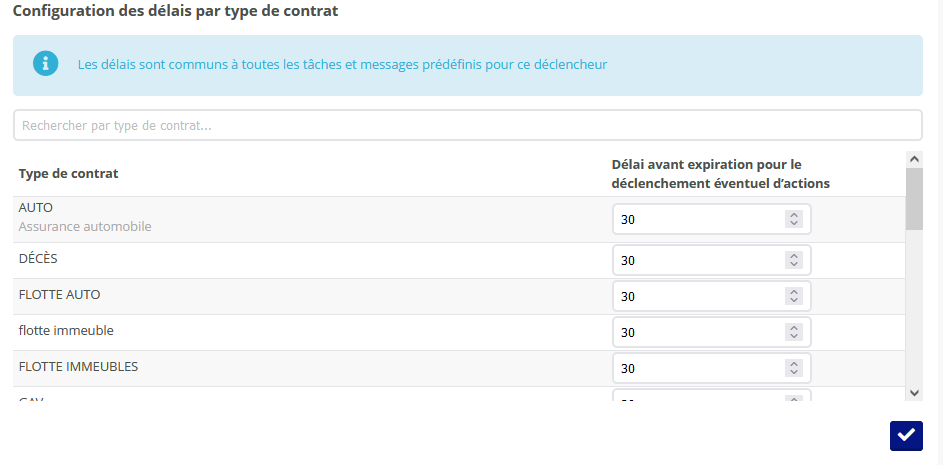
Task: Click the Délai avant expiration column header
Action: [720, 174]
